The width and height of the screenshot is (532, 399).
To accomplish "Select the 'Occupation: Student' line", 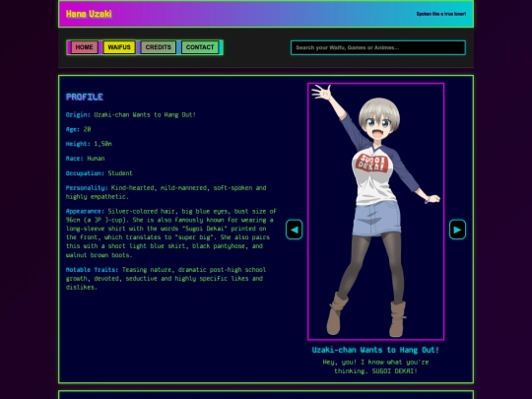I will [x=100, y=173].
